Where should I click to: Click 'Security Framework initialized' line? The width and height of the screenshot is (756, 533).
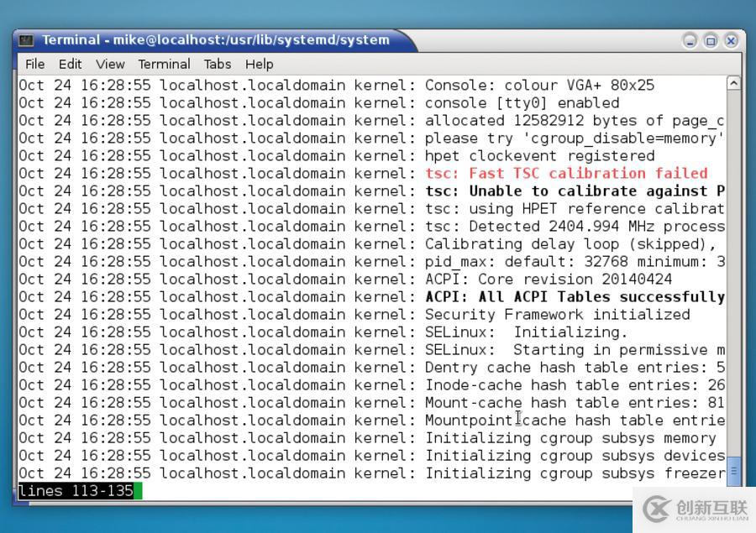tap(372, 315)
